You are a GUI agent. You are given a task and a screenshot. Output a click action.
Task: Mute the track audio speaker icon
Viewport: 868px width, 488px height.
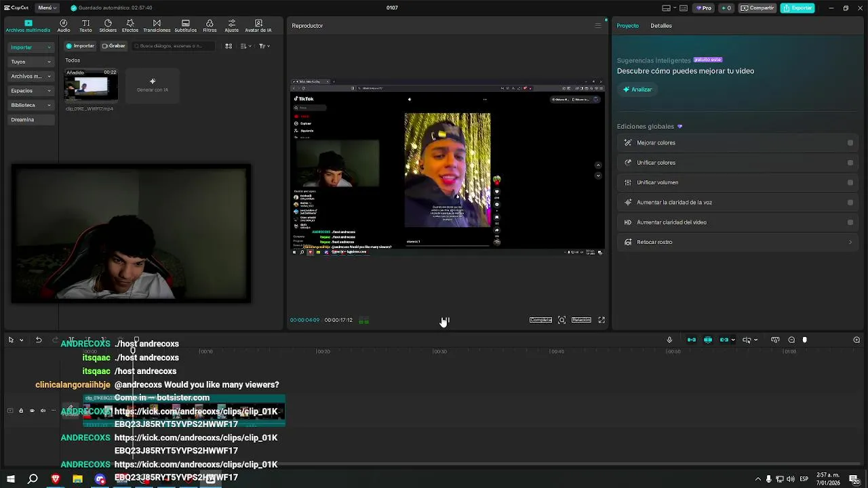click(x=43, y=411)
